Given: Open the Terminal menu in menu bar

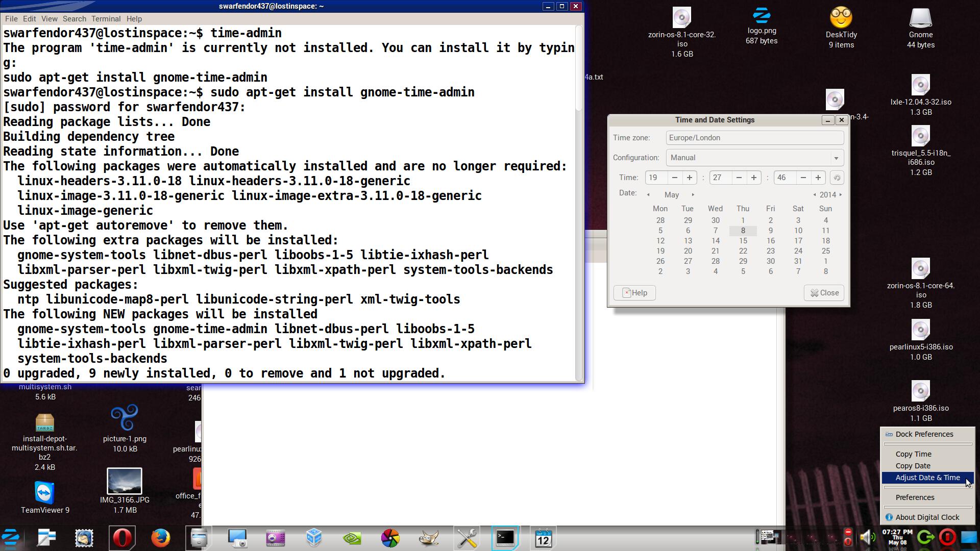Looking at the screenshot, I should pyautogui.click(x=106, y=19).
